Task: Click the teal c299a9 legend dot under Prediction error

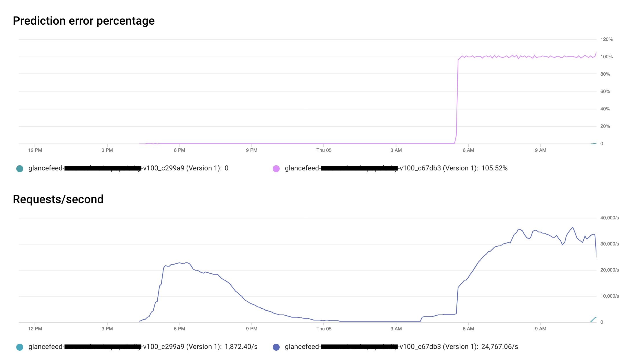Action: pyautogui.click(x=20, y=169)
